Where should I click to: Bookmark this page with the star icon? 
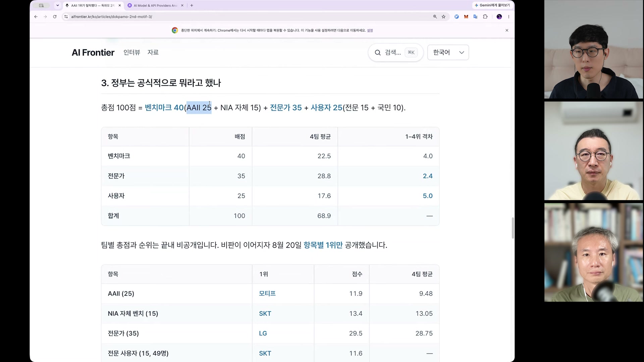click(444, 16)
